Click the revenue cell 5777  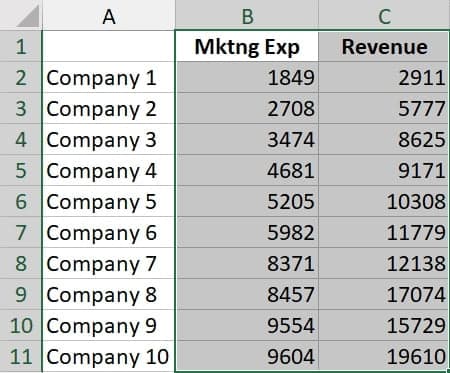coord(384,108)
